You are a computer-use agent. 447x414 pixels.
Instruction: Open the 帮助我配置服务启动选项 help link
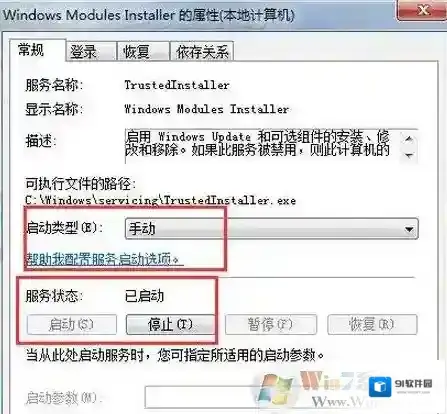click(x=105, y=259)
